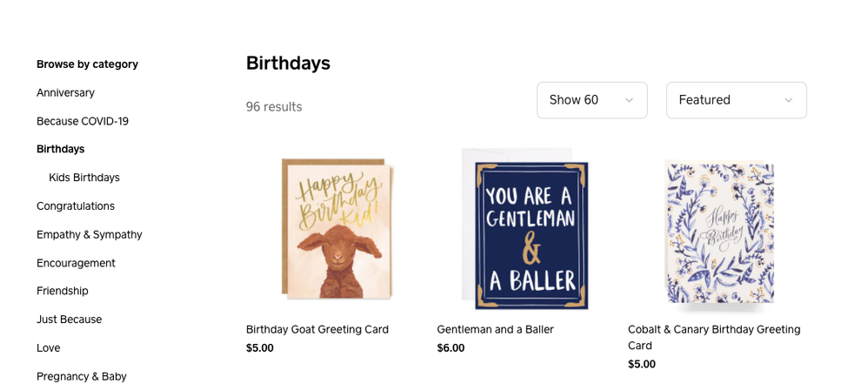Image resolution: width=868 pixels, height=384 pixels.
Task: Browse the Love category
Action: (x=49, y=347)
